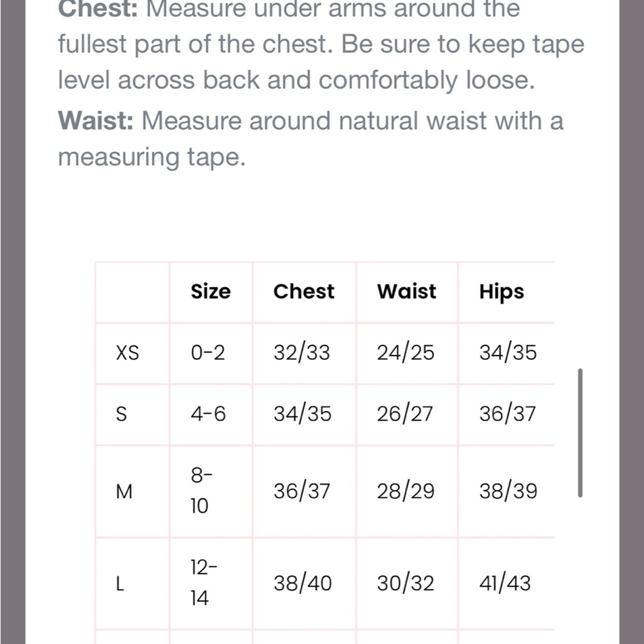Click the 4-6 size cell
Screen dimensions: 644x644
(x=208, y=413)
